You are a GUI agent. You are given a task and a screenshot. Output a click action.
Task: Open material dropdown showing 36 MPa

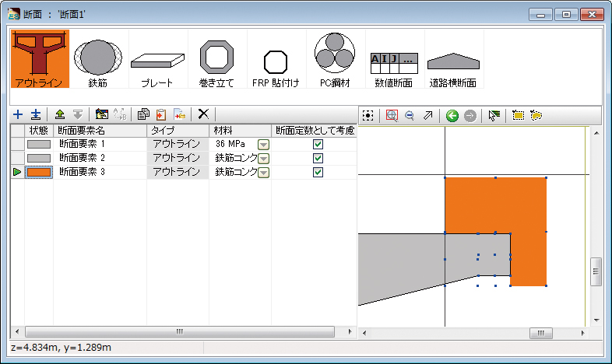click(263, 145)
